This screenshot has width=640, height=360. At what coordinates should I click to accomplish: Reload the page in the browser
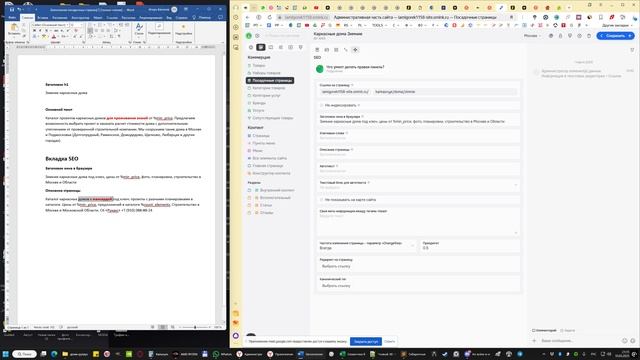coord(269,17)
